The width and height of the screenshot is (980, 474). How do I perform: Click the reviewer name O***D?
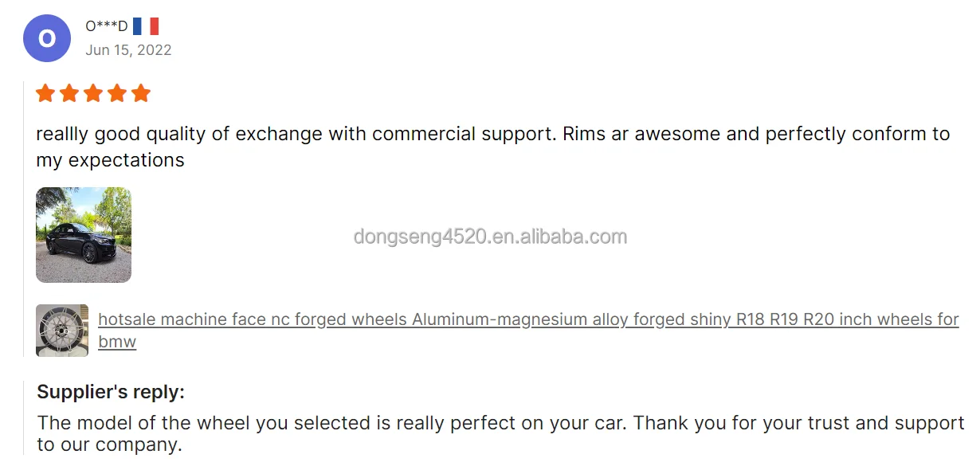[x=106, y=26]
